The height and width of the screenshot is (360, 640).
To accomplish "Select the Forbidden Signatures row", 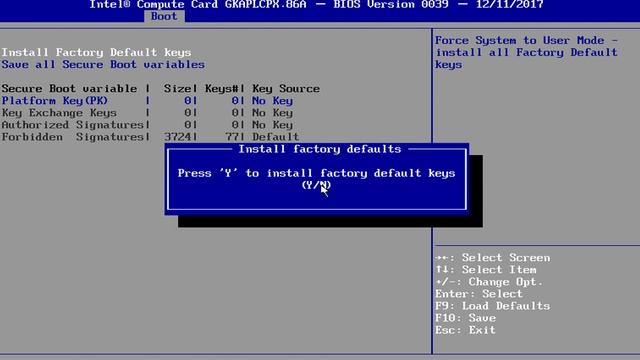I will (151, 137).
